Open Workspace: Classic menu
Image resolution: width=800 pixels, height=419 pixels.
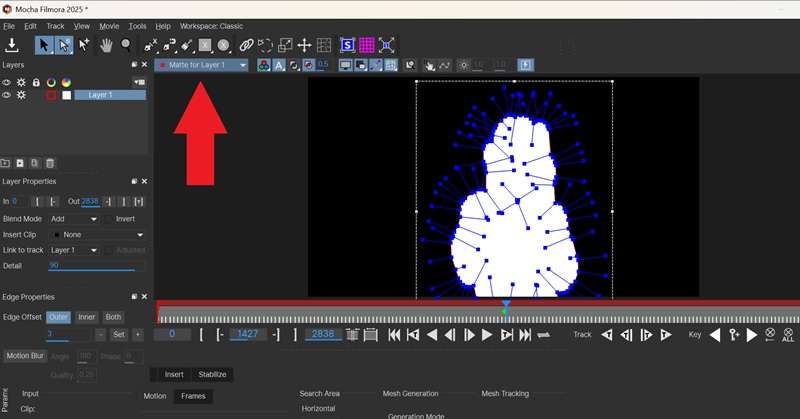[211, 26]
